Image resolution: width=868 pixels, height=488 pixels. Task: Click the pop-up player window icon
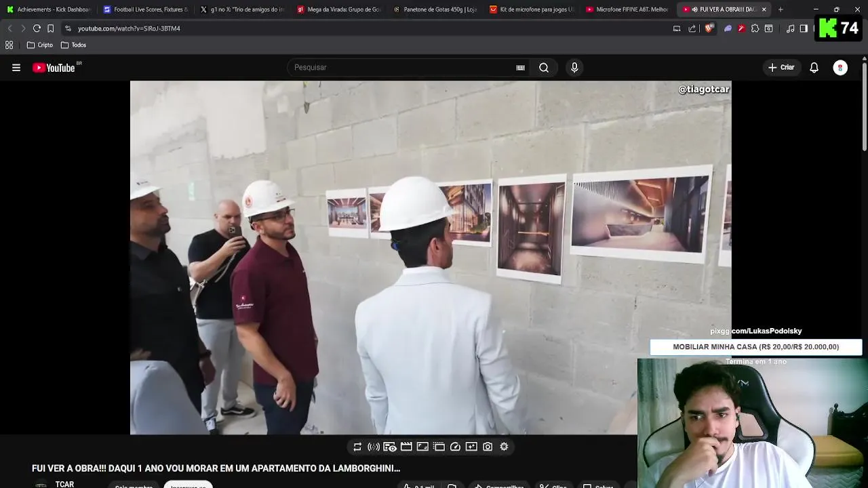(x=439, y=447)
